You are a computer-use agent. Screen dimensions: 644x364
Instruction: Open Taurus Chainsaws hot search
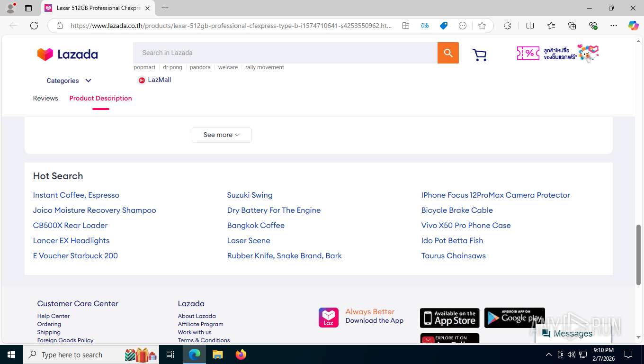pos(453,256)
